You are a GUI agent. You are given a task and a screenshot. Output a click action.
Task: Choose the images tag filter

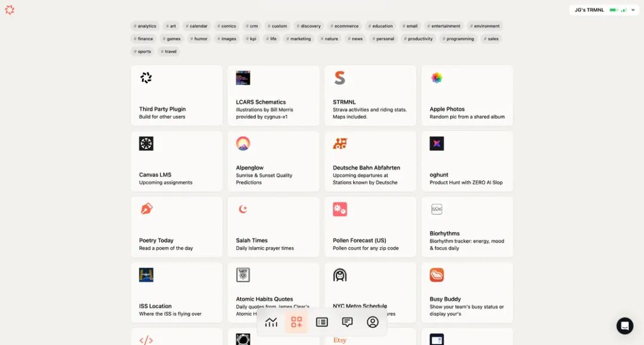coord(227,39)
